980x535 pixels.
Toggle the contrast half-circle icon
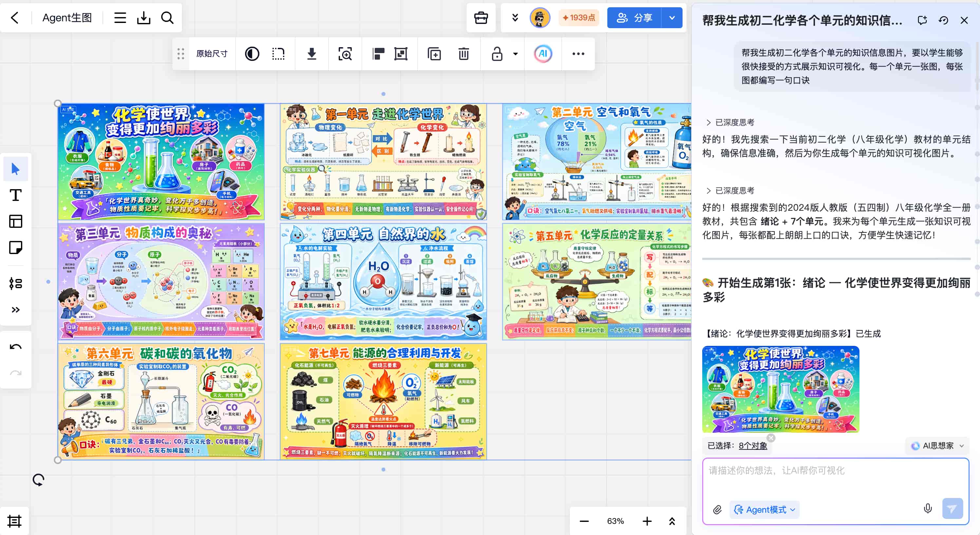pos(252,54)
